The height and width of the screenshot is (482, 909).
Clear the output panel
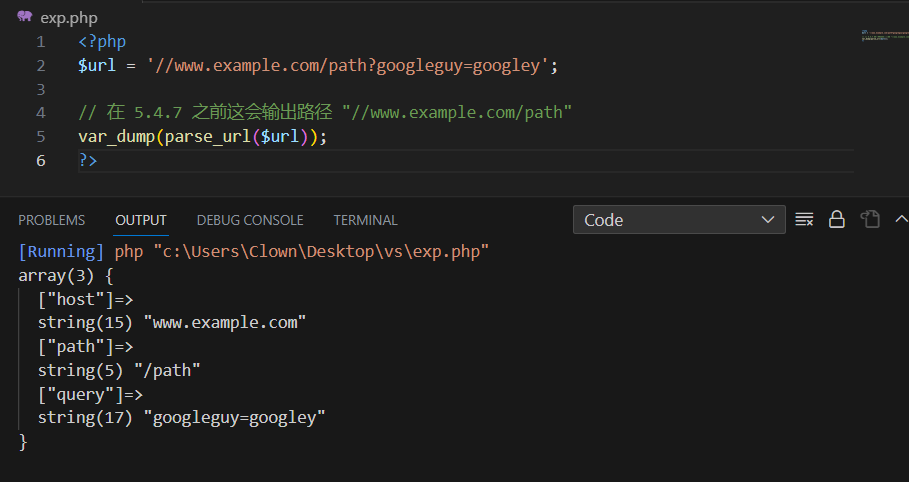(804, 219)
